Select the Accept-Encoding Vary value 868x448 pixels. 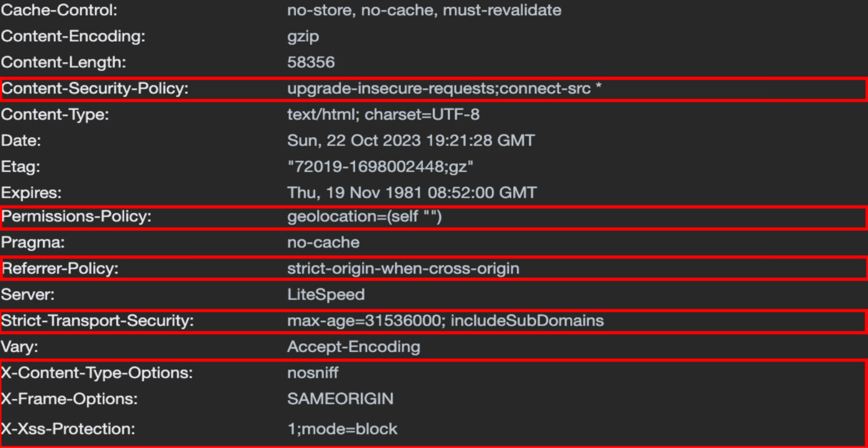click(x=354, y=347)
